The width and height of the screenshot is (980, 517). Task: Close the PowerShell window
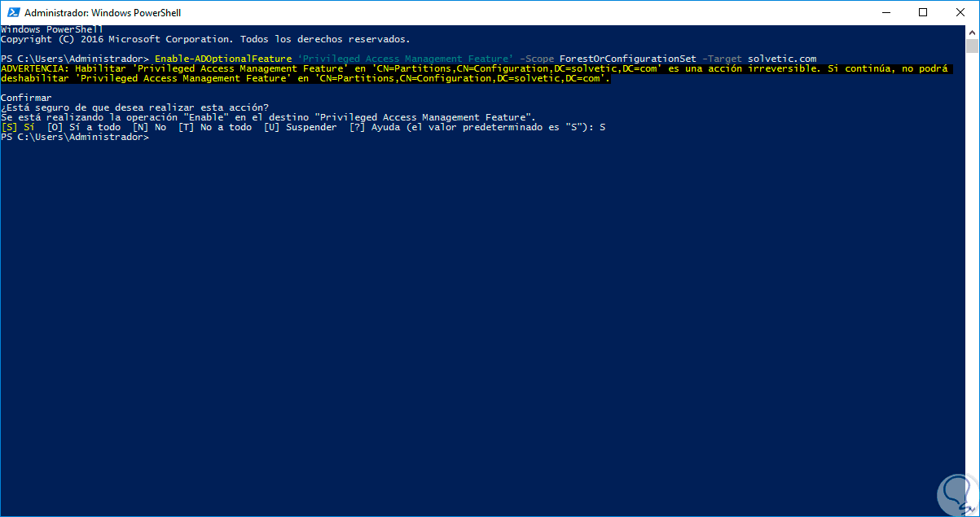click(960, 12)
